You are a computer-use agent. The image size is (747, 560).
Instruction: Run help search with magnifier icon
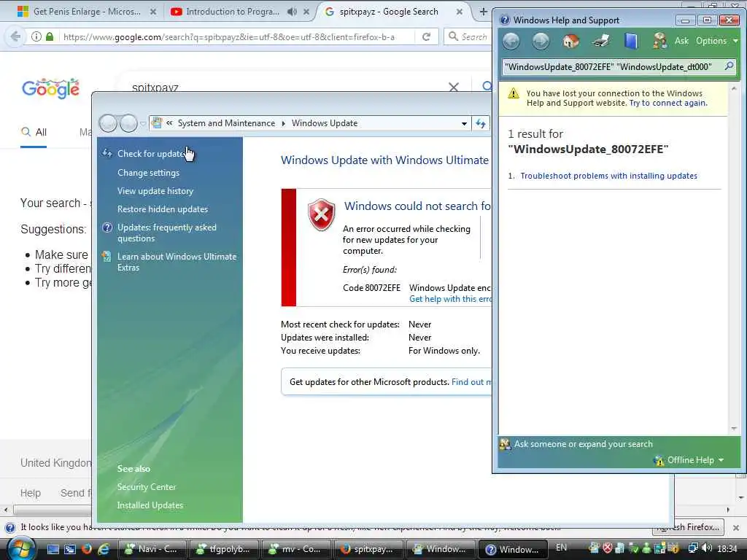pos(729,66)
